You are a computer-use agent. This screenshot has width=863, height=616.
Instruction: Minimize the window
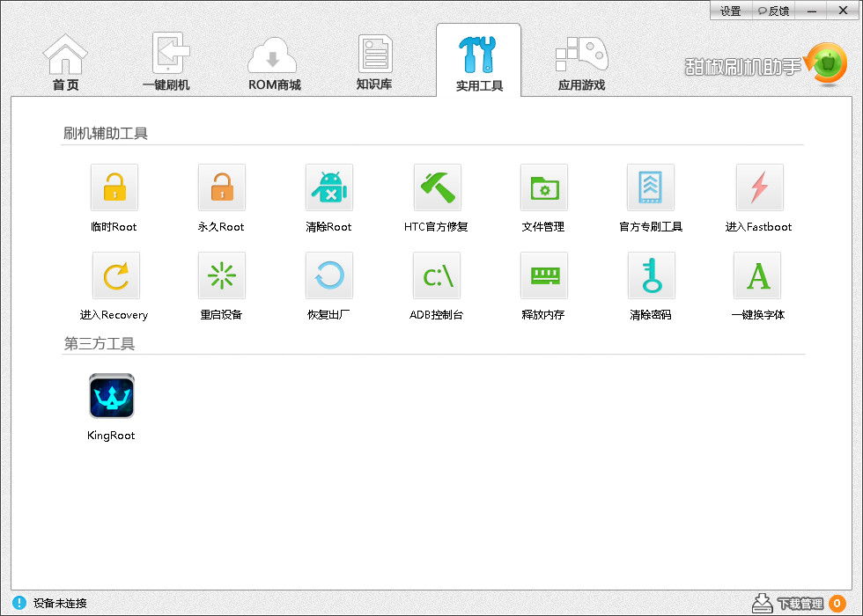pos(811,11)
